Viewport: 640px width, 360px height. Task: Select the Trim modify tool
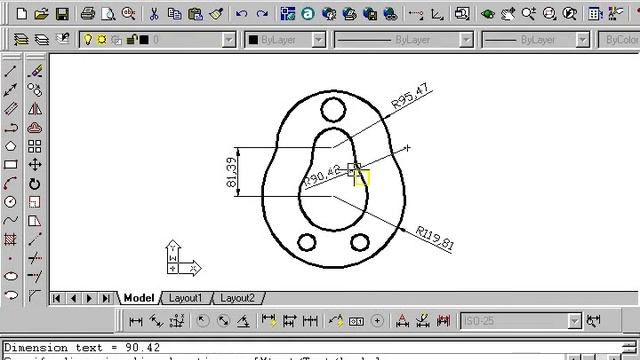(x=35, y=258)
